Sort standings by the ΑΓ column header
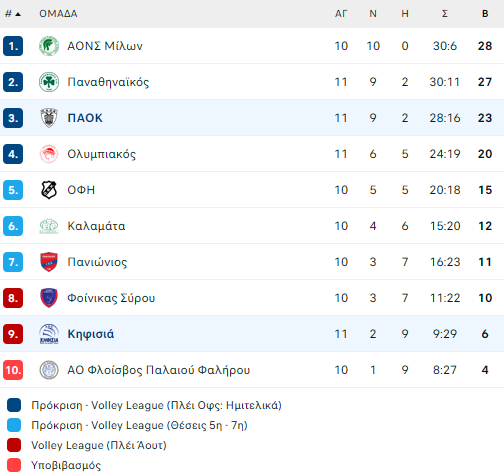504x475 pixels. click(x=341, y=14)
